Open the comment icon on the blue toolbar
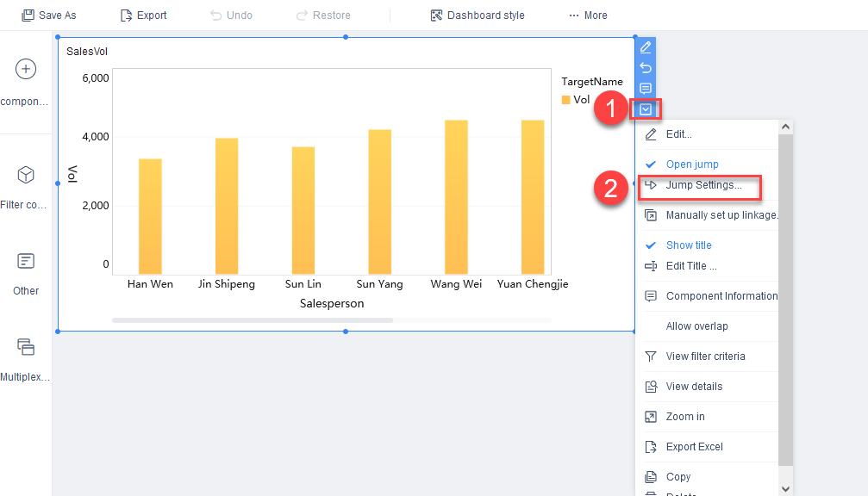 pyautogui.click(x=645, y=89)
